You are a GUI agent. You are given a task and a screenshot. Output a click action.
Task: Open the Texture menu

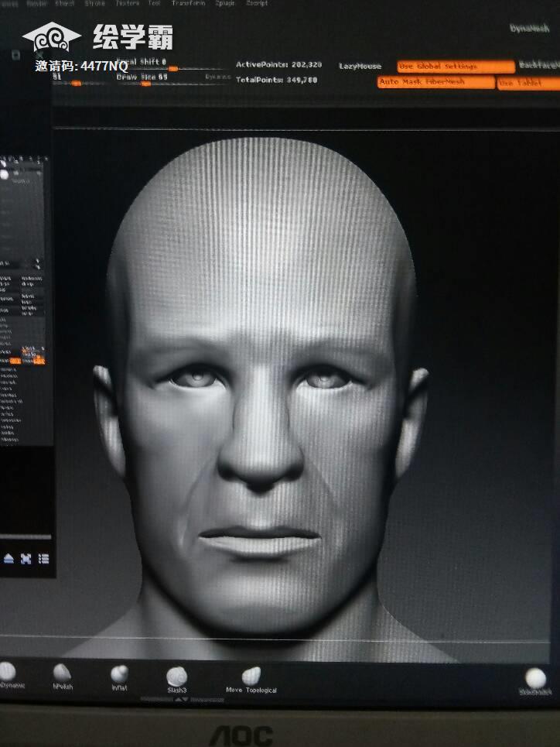[128, 3]
